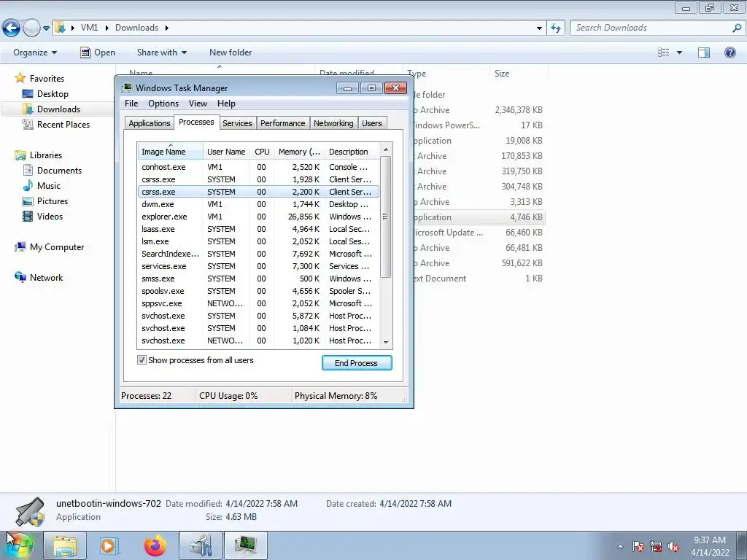The image size is (747, 560).
Task: Click the process list scroll up arrow
Action: 386,149
